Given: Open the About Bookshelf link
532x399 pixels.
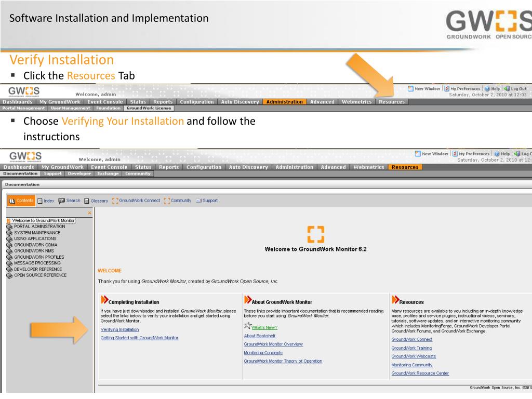Looking at the screenshot, I should point(260,336).
